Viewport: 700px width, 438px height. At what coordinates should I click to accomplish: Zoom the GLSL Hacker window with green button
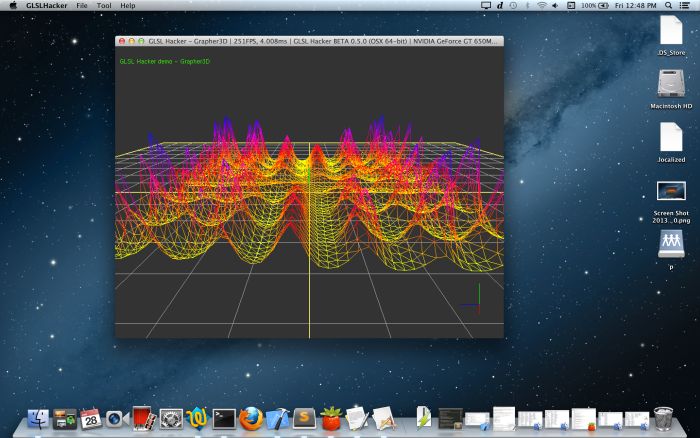[x=141, y=41]
